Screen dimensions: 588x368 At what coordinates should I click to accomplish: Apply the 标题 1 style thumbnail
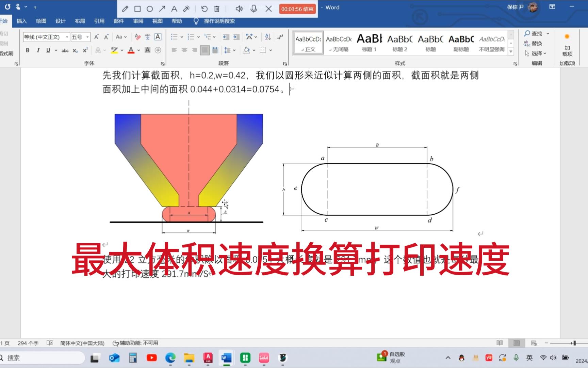370,42
